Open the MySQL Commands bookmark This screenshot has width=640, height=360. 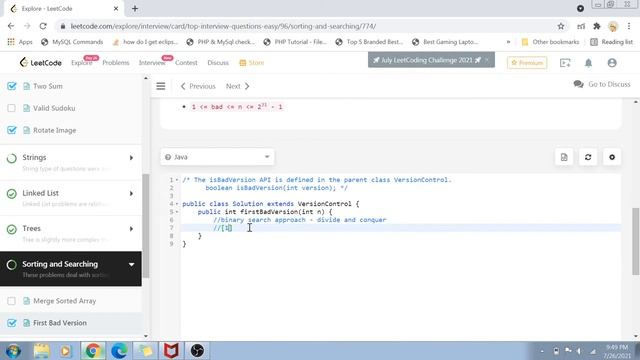coord(72,42)
